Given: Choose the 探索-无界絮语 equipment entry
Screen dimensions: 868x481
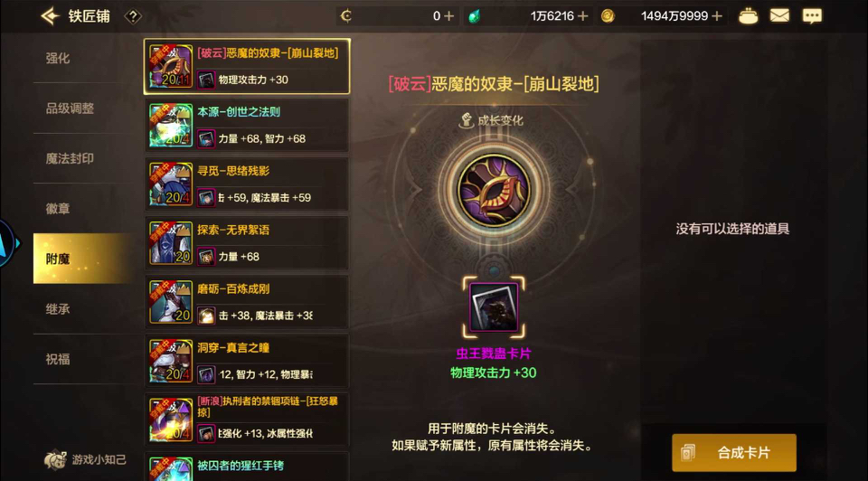Looking at the screenshot, I should [x=247, y=243].
